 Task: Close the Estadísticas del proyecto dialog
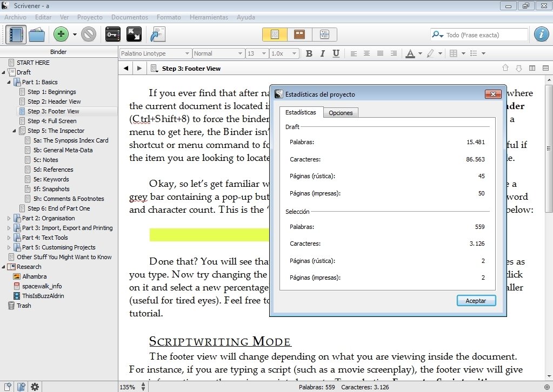[x=493, y=94]
